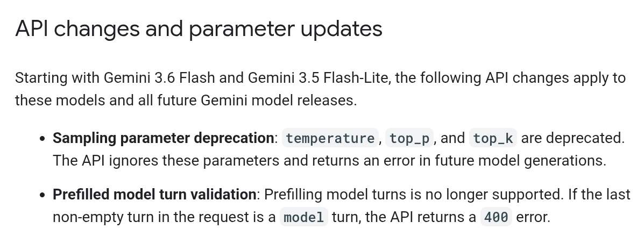Click the "Starting with" intro paragraph opening
Screen dimensions: 644x236
[58, 77]
